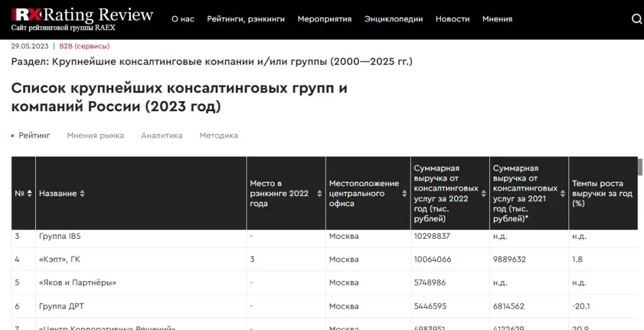
Task: Sort by 2022 revenue column arrows
Action: click(484, 194)
